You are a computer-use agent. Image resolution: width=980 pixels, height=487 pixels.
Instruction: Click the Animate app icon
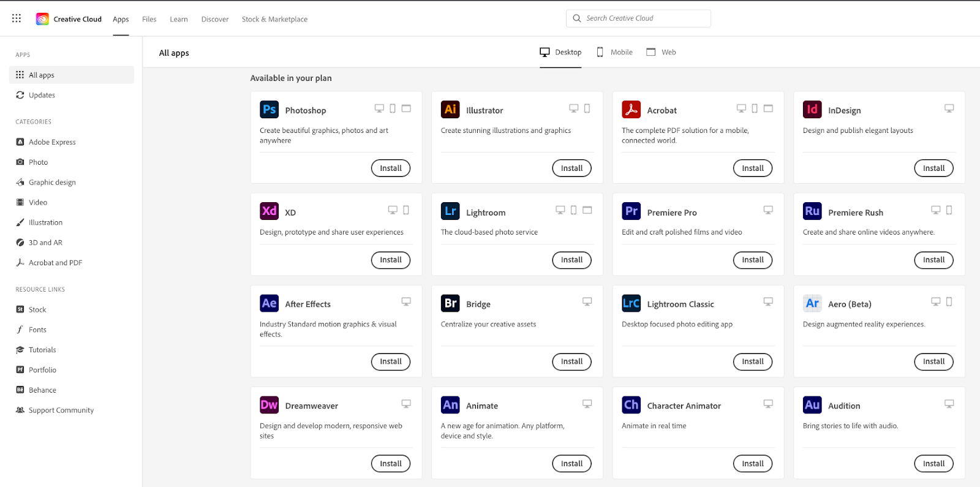[450, 405]
